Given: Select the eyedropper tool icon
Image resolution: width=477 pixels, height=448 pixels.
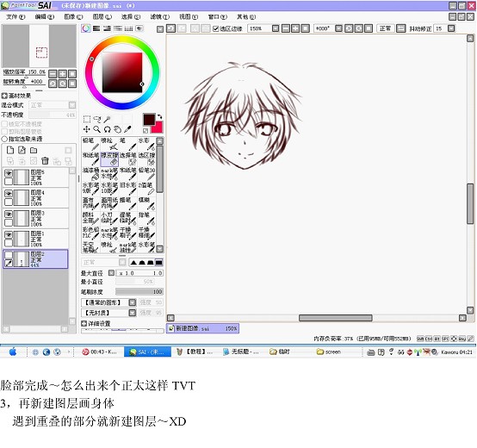Looking at the screenshot, I should coord(127,129).
